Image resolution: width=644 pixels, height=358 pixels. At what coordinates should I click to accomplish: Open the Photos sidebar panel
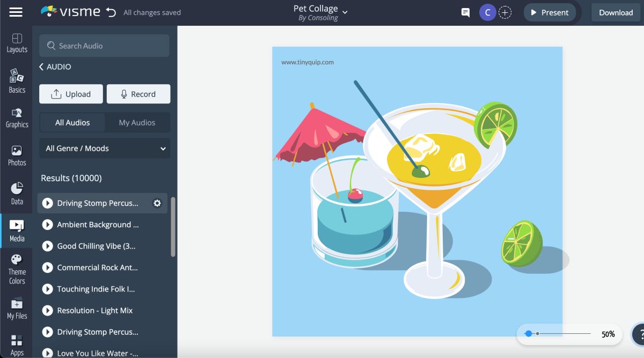(17, 156)
